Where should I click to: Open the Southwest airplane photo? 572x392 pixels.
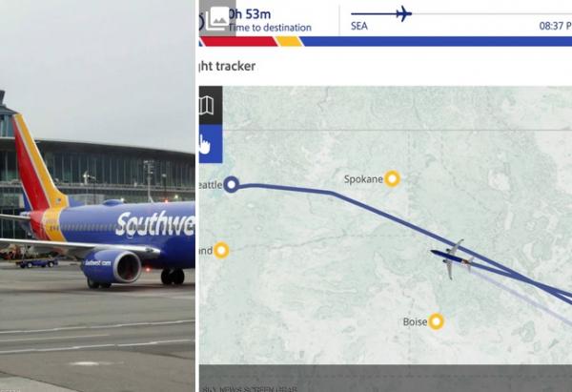pyautogui.click(x=97, y=196)
